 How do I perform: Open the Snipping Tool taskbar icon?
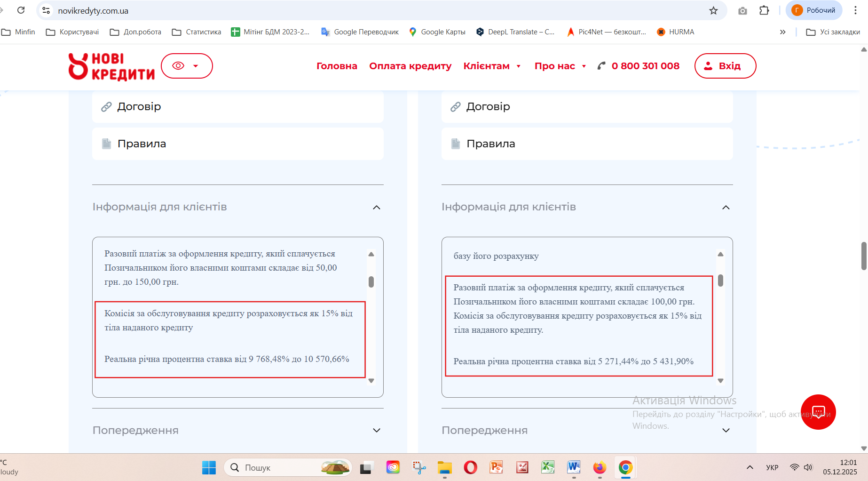(x=419, y=467)
